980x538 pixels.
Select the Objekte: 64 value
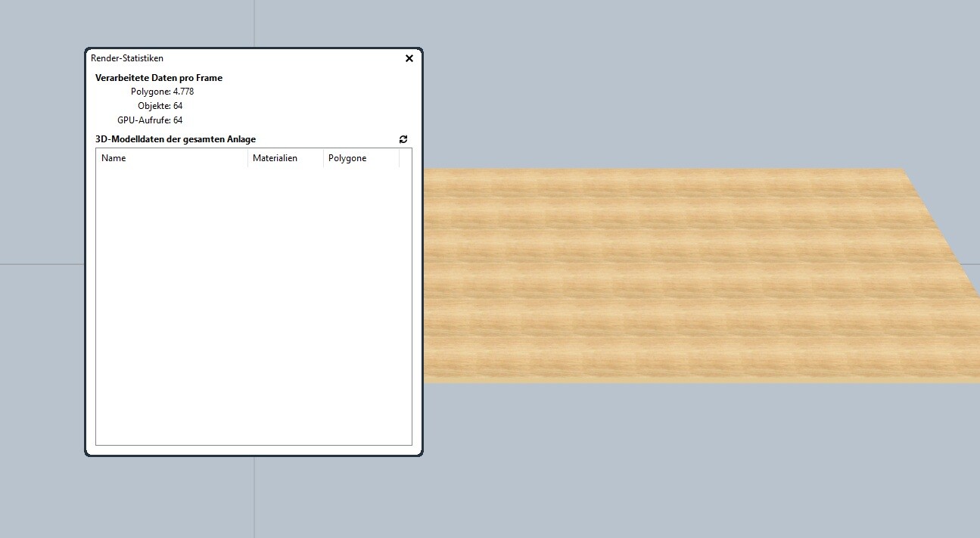[x=178, y=106]
